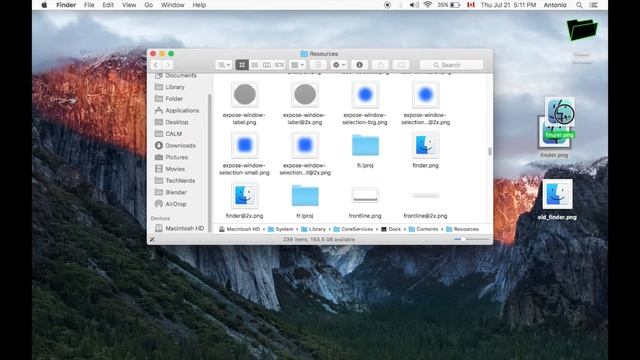The width and height of the screenshot is (640, 360).
Task: Open the File menu
Action: (89, 5)
